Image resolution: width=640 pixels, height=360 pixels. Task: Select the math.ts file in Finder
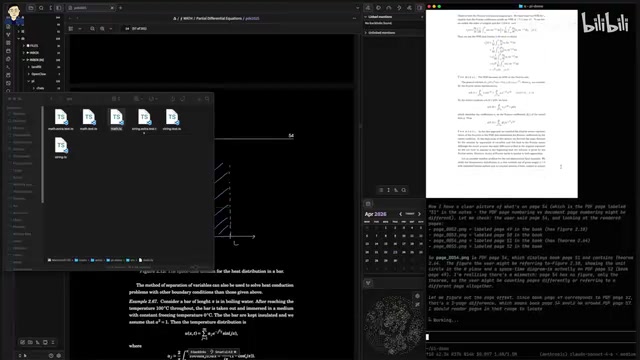[116, 120]
